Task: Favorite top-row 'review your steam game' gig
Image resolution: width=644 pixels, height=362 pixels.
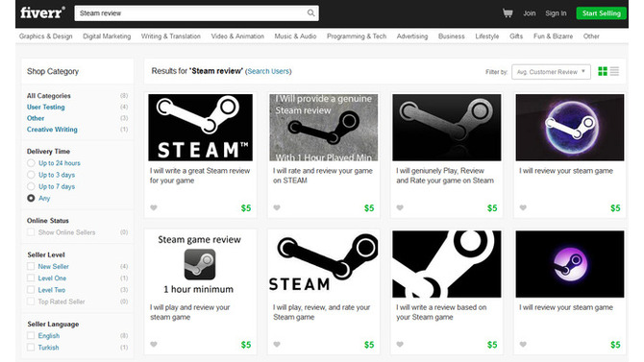Action: coord(523,207)
